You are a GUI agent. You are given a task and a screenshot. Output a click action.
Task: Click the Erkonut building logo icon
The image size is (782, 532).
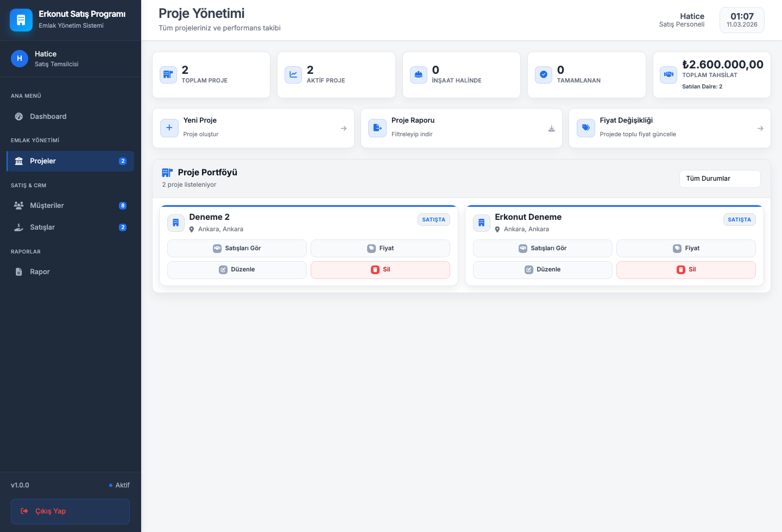tap(21, 20)
